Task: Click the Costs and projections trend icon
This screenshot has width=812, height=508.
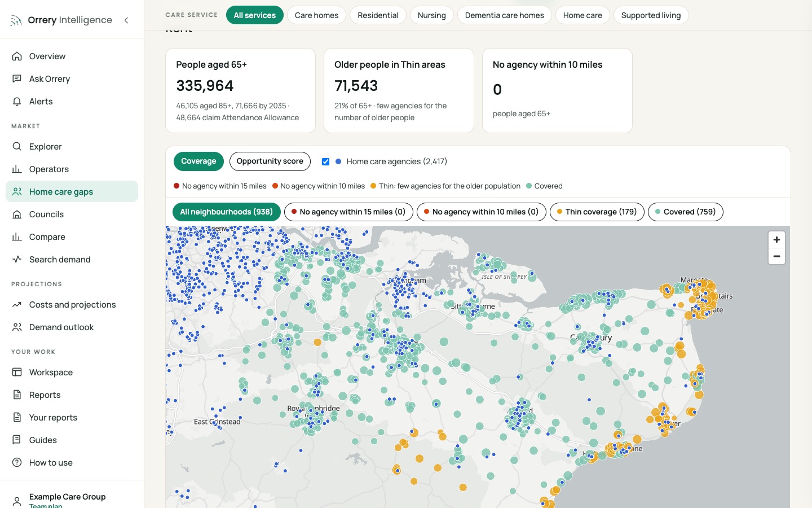Action: pyautogui.click(x=17, y=305)
